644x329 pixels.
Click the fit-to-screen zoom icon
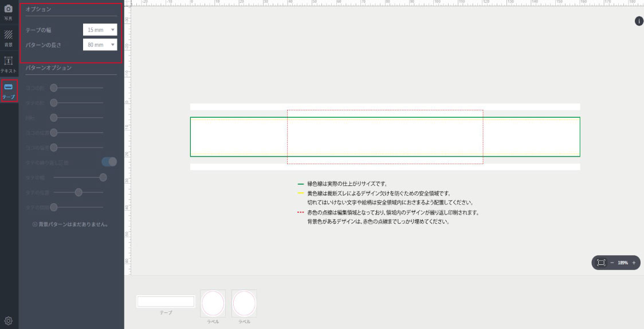click(x=600, y=263)
